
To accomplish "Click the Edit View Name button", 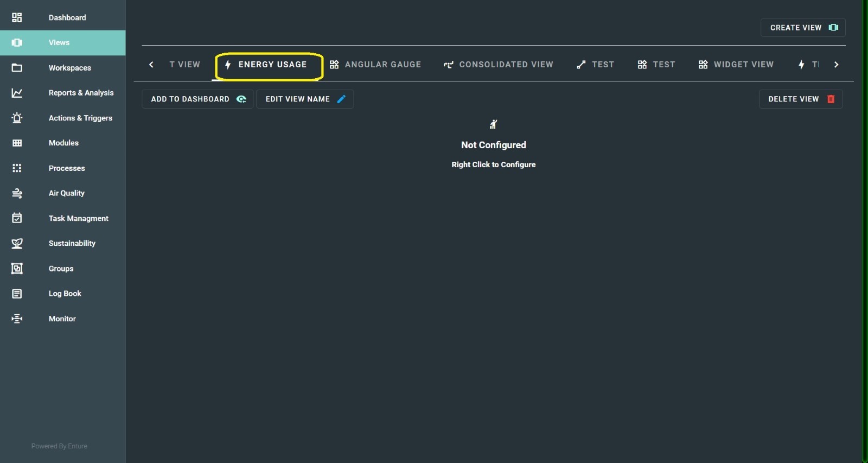I will pos(305,99).
